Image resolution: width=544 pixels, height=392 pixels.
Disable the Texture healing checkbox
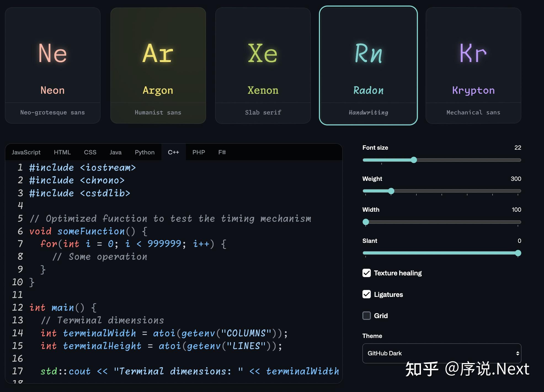[x=367, y=273]
